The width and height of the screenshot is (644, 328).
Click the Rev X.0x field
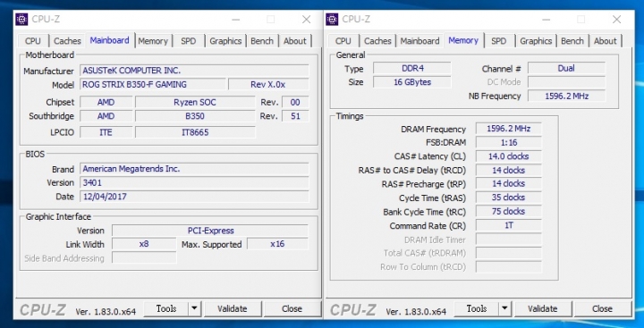coord(268,85)
